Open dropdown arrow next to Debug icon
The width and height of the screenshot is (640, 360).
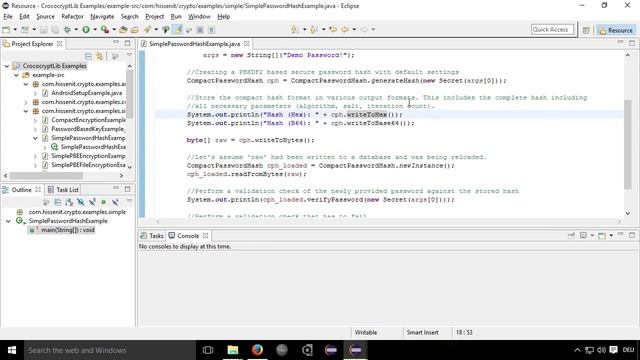pyautogui.click(x=76, y=30)
